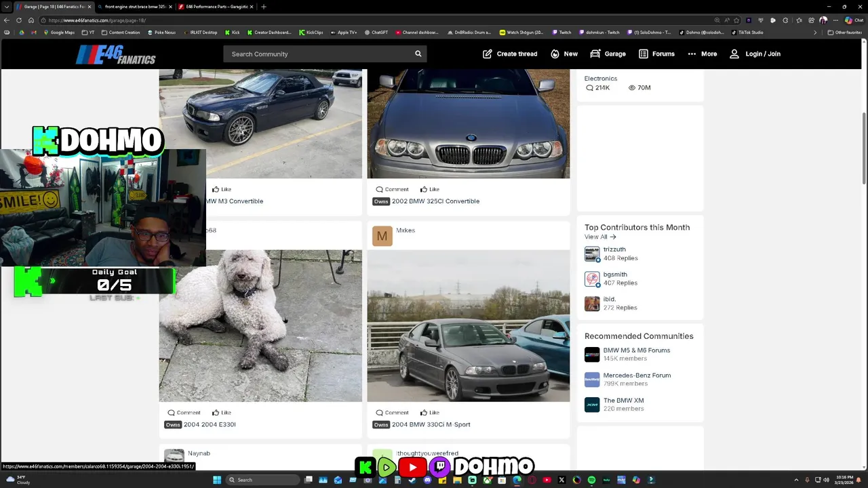Click the browser Back arrow
The width and height of the screenshot is (868, 488).
tap(7, 20)
